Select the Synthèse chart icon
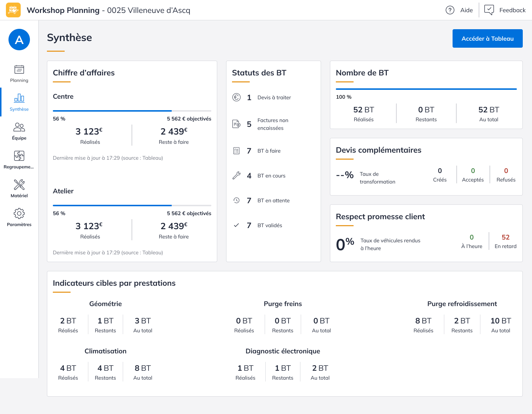This screenshot has width=532, height=414. coord(19,98)
